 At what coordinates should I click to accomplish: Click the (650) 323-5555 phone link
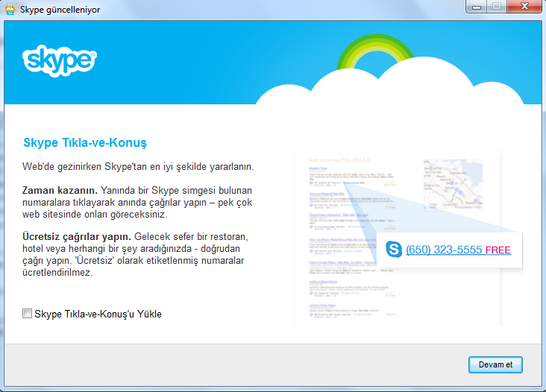tap(444, 250)
